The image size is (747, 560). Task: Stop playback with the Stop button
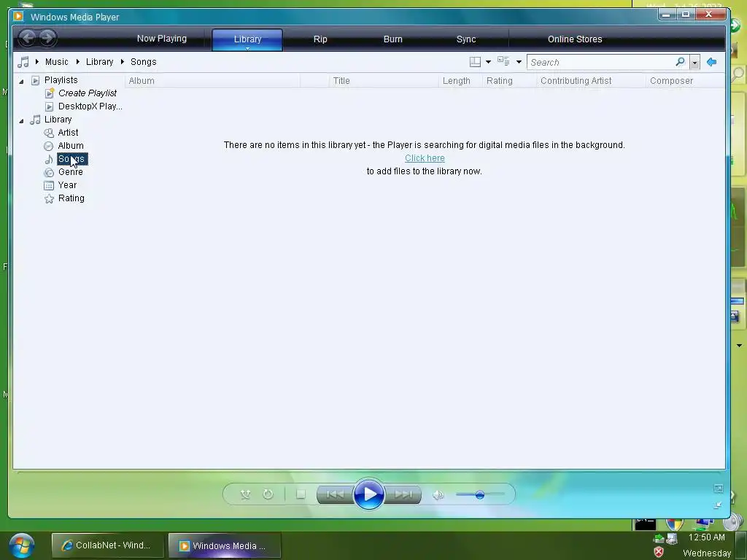[x=301, y=494]
